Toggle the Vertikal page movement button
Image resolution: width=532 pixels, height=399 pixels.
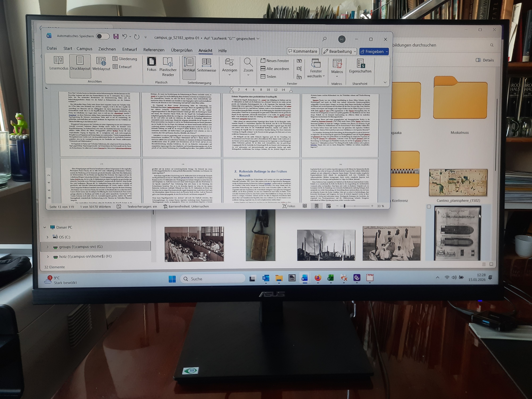click(189, 65)
